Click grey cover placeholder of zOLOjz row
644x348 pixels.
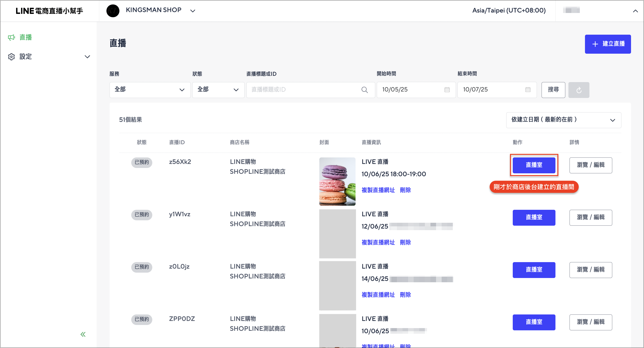coord(337,286)
